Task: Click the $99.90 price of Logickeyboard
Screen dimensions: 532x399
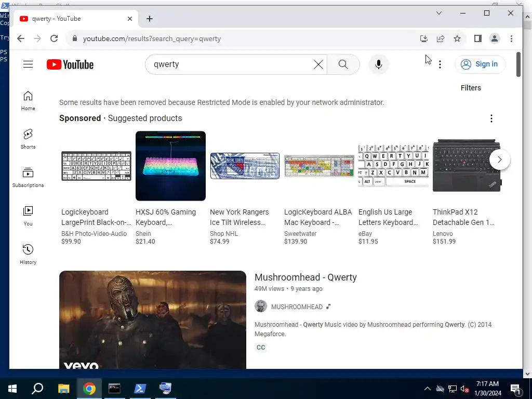Action: (x=71, y=242)
